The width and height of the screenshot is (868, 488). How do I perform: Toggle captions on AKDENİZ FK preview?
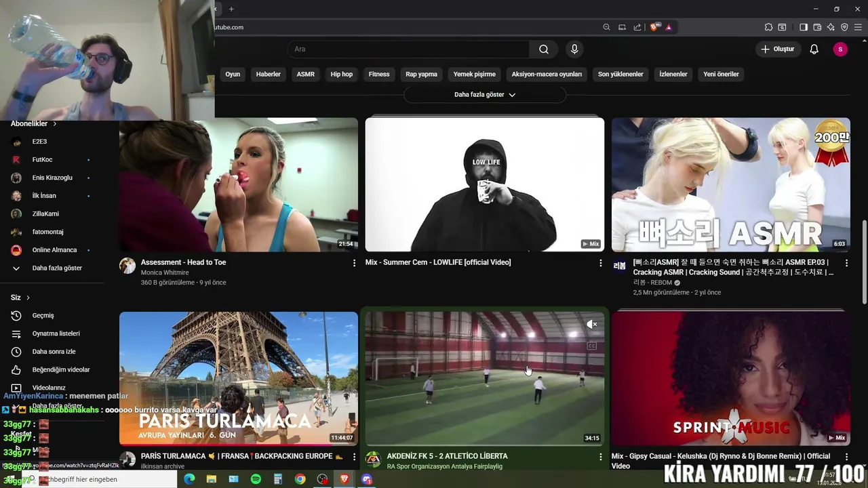coord(591,346)
